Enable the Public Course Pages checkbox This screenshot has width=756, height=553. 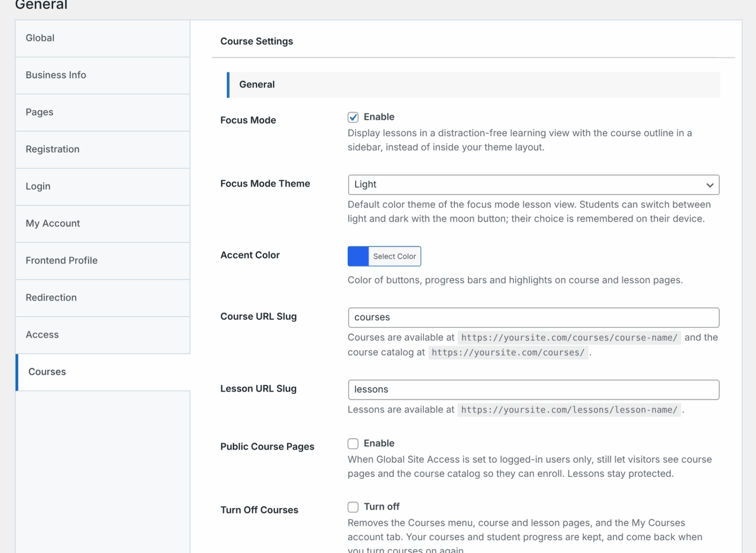(353, 444)
